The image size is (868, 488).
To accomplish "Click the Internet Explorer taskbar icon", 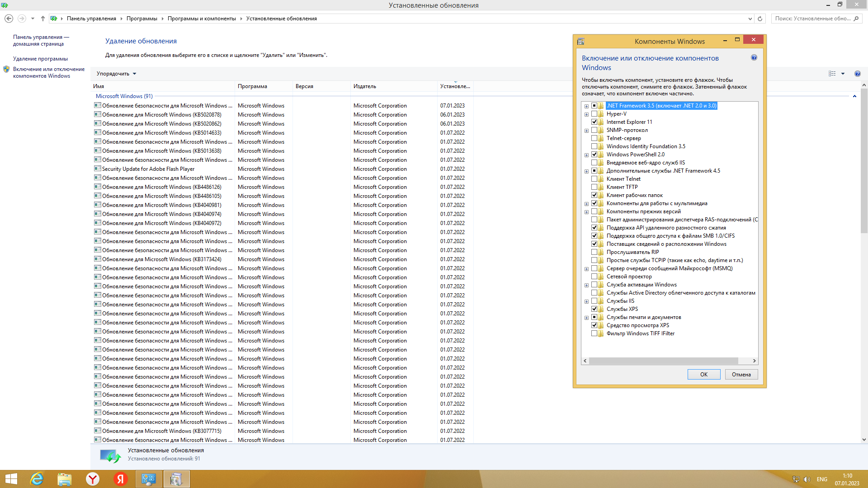I will (37, 479).
